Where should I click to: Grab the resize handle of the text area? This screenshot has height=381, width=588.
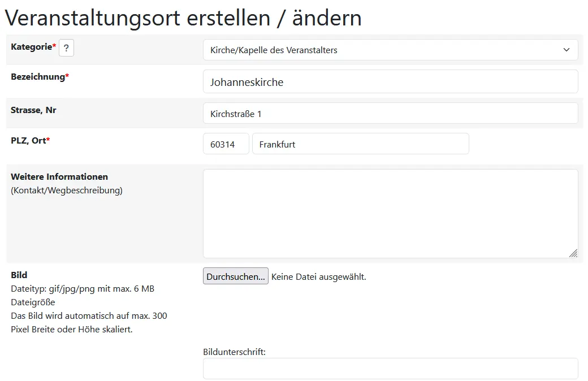[573, 254]
